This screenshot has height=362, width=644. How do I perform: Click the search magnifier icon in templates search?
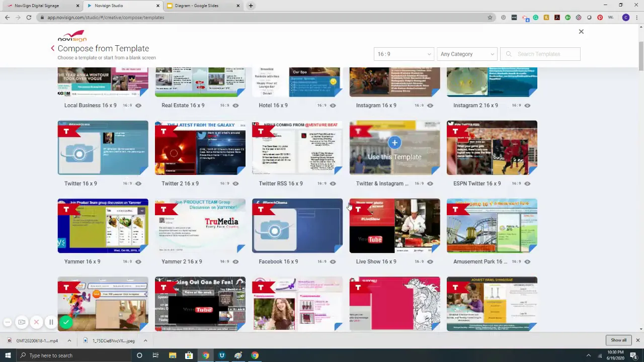click(x=509, y=54)
